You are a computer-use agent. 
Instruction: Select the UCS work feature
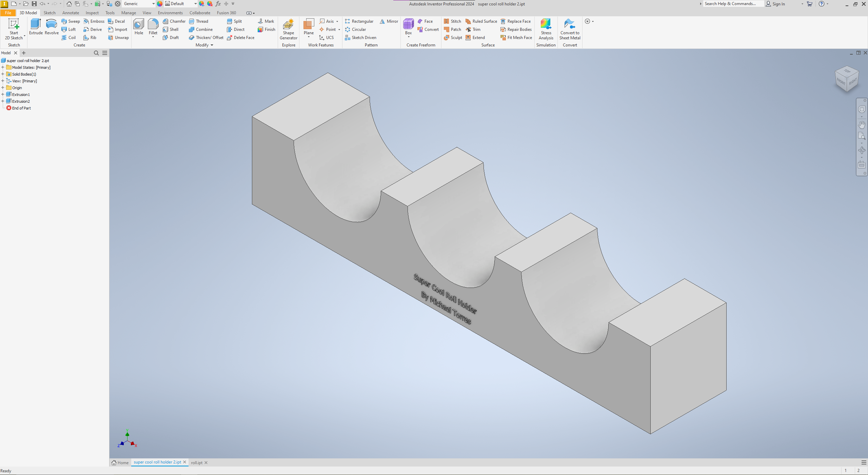pos(327,38)
